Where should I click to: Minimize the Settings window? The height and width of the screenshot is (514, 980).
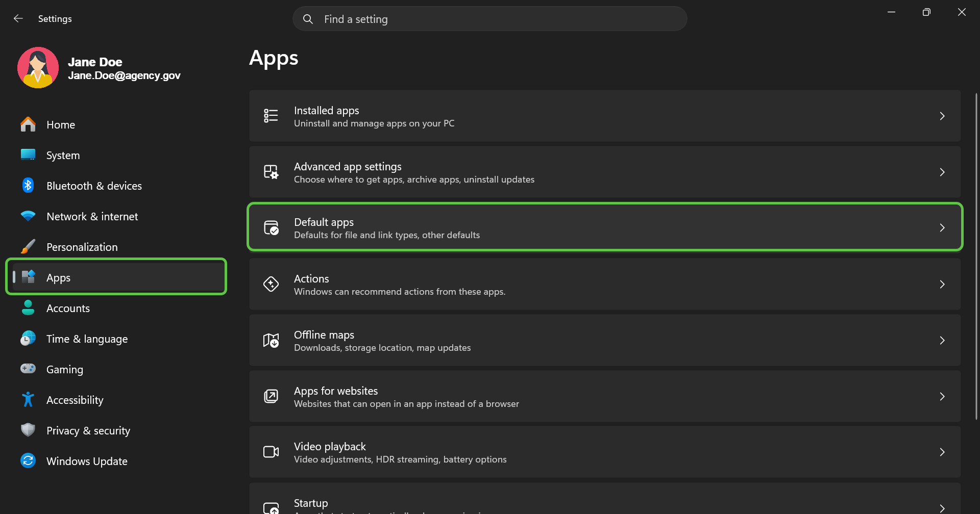pyautogui.click(x=891, y=12)
